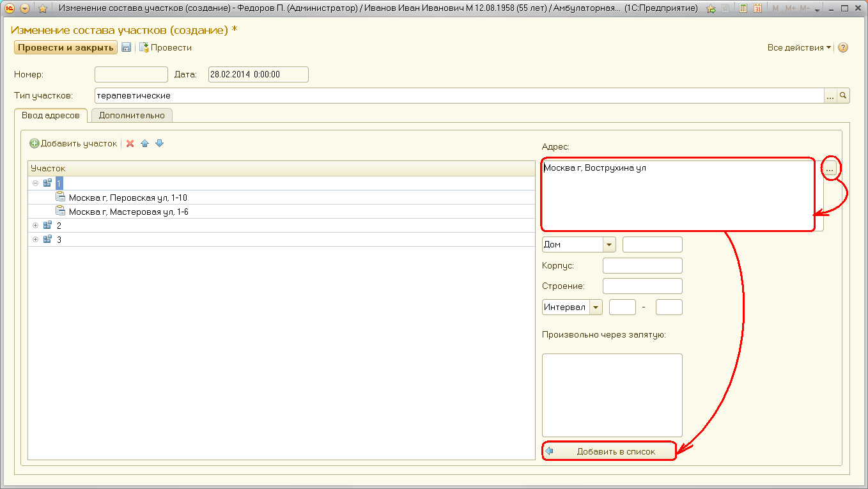Image resolution: width=868 pixels, height=489 pixels.
Task: Switch to Ввод адресов tab
Action: point(50,115)
